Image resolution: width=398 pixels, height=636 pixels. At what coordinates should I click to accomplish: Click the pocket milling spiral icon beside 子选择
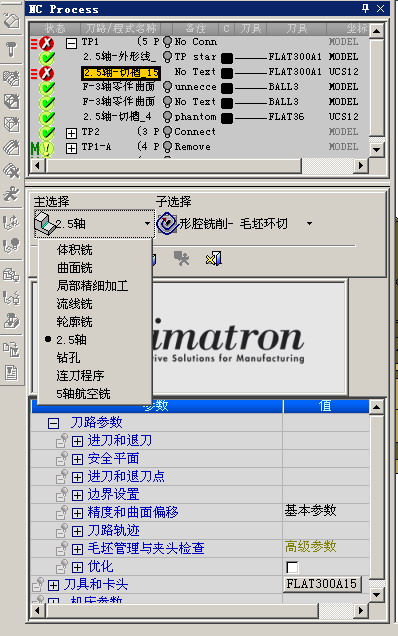tap(167, 223)
